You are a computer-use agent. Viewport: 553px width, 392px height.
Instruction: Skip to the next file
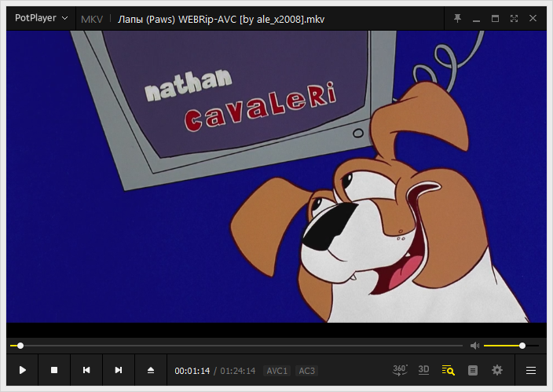pos(119,370)
